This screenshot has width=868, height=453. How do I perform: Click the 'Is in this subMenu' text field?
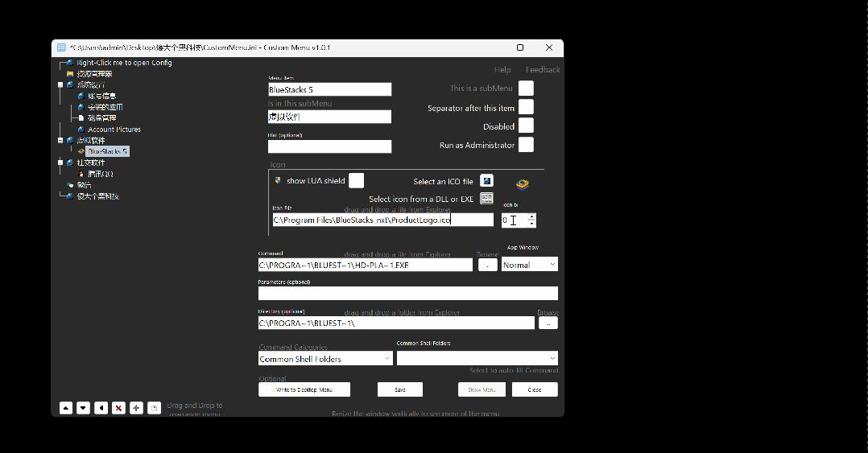tap(329, 116)
